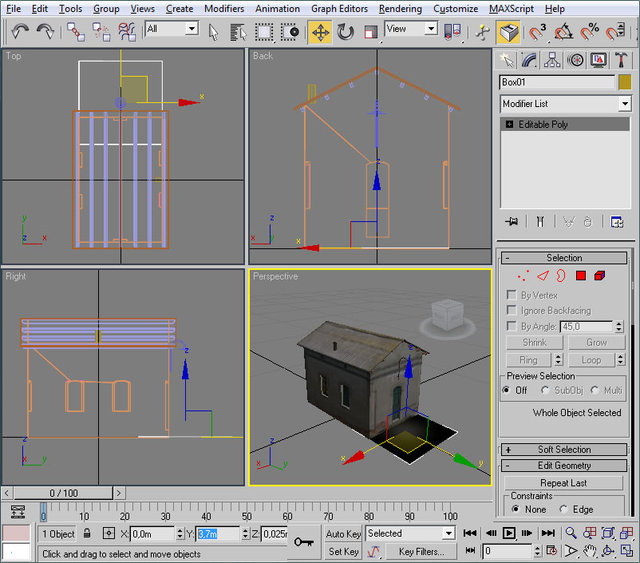
Task: Click the Box01 object color swatch
Action: point(625,82)
